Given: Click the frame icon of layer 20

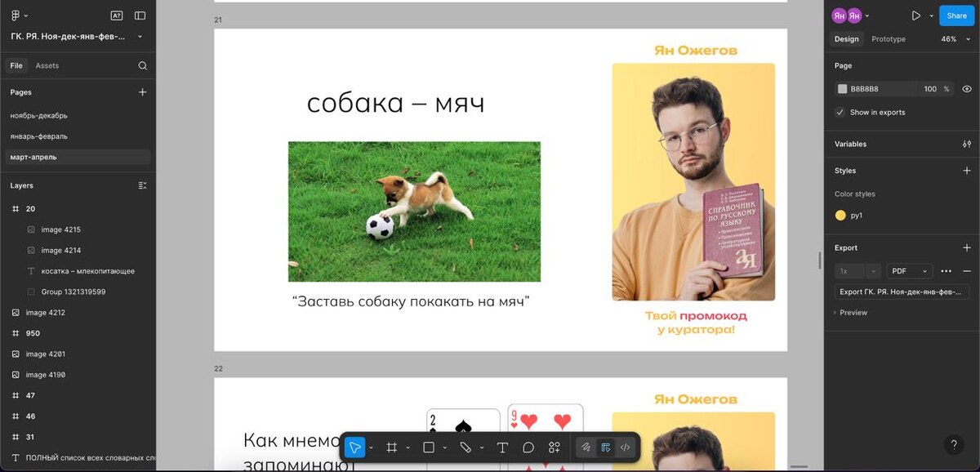Looking at the screenshot, I should (15, 209).
